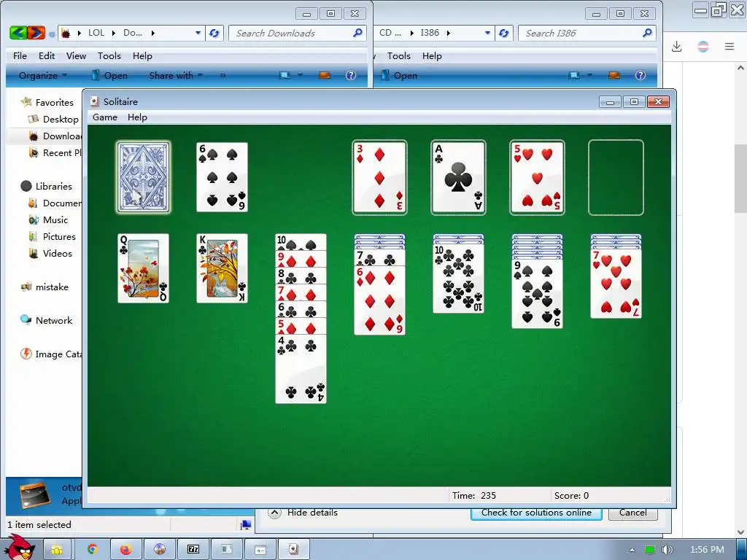
Task: Open Edit menu in Downloads window
Action: pos(47,55)
